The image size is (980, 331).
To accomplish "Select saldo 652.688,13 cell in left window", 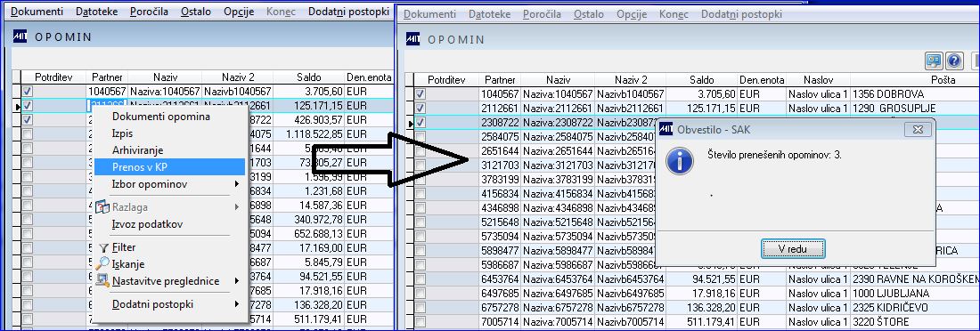I will [x=309, y=234].
